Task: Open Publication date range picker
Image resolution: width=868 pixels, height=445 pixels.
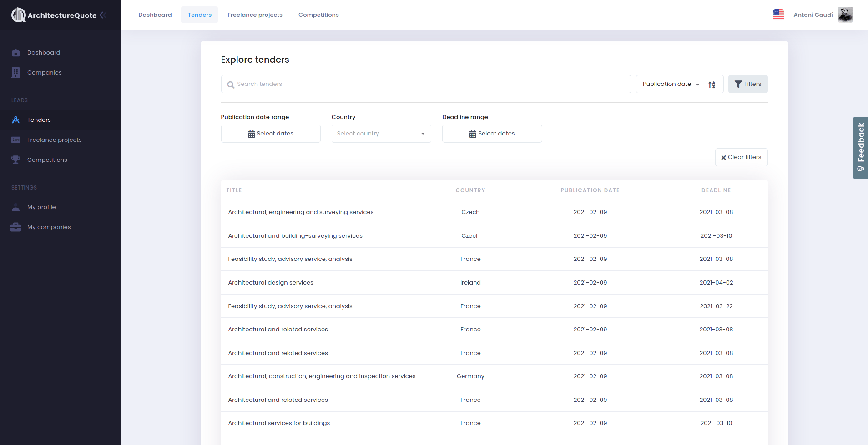Action: [271, 134]
